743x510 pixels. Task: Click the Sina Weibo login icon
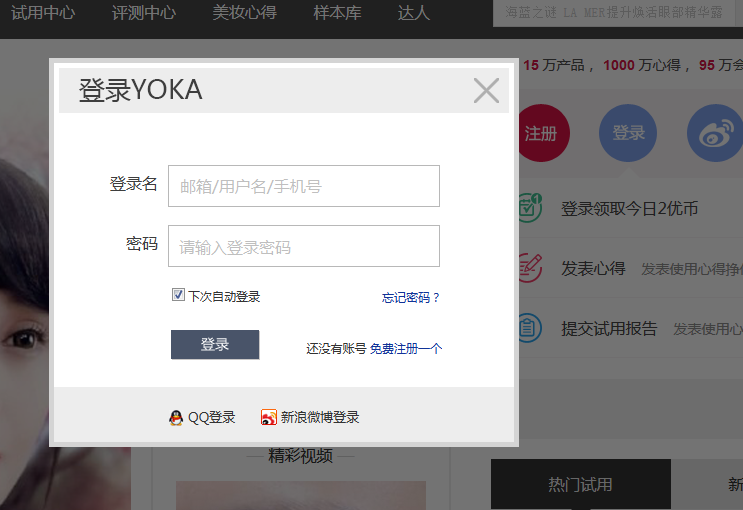pyautogui.click(x=268, y=418)
